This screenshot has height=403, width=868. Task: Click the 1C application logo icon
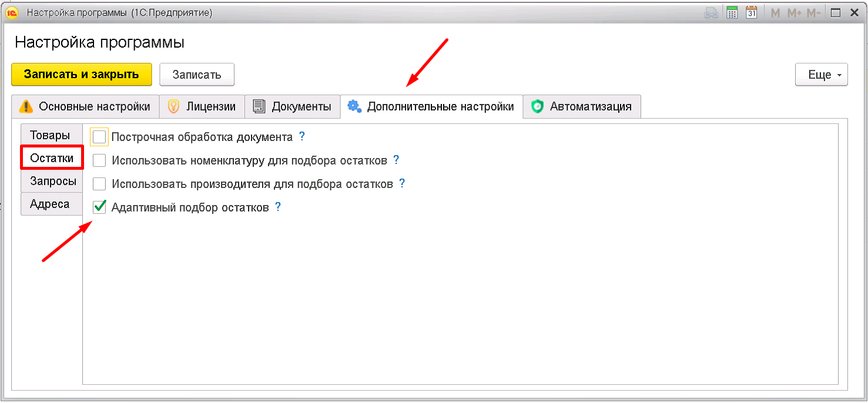pos(12,12)
